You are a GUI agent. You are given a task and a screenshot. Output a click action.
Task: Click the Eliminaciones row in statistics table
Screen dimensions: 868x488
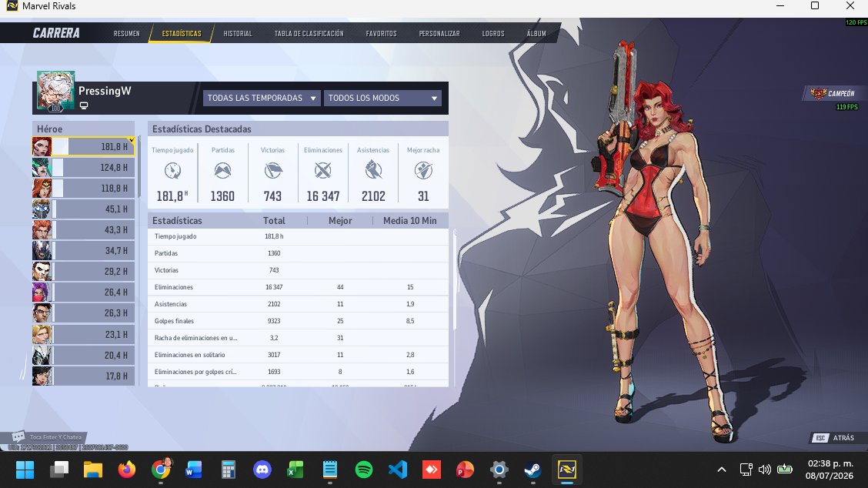pos(298,287)
